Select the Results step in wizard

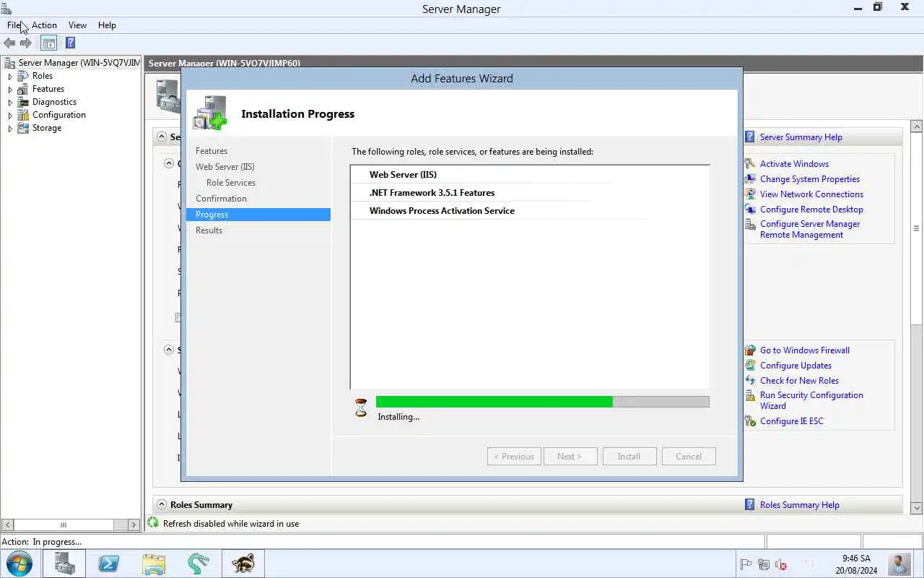[x=209, y=230]
